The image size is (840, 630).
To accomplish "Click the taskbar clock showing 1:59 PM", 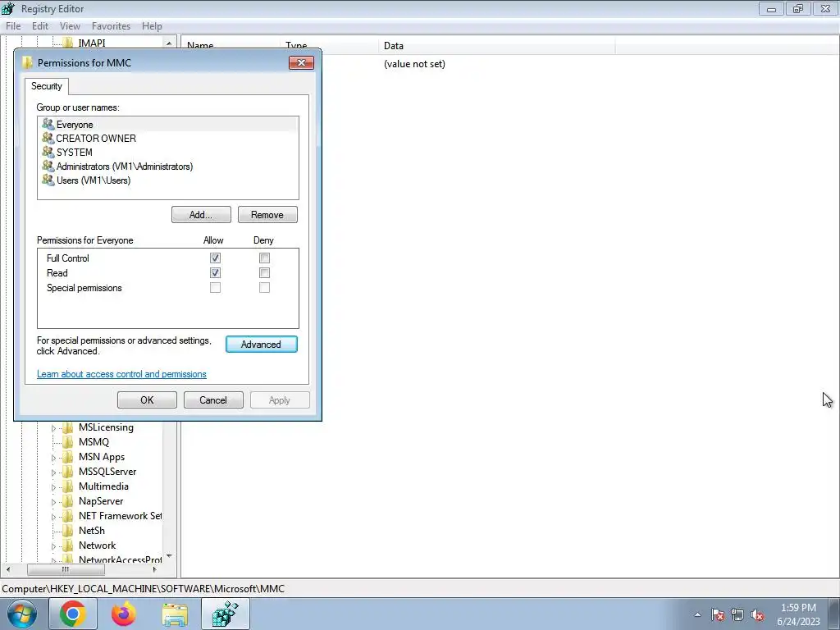I will [798, 614].
